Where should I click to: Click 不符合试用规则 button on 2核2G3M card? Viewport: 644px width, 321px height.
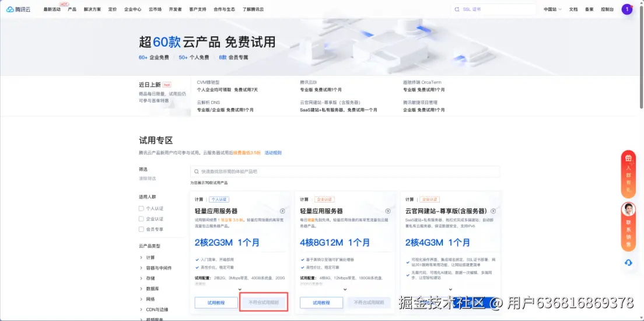tap(264, 302)
